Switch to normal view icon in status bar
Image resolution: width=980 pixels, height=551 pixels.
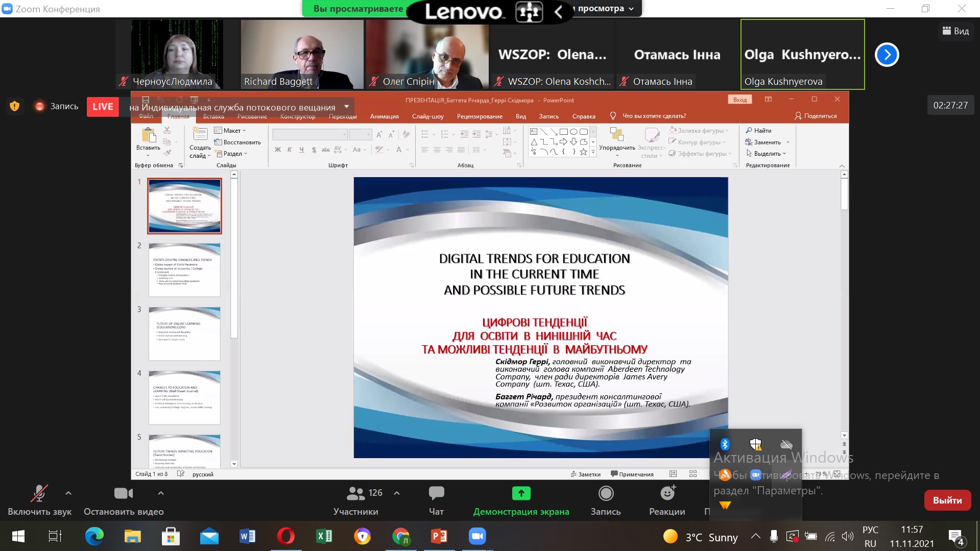pyautogui.click(x=673, y=474)
